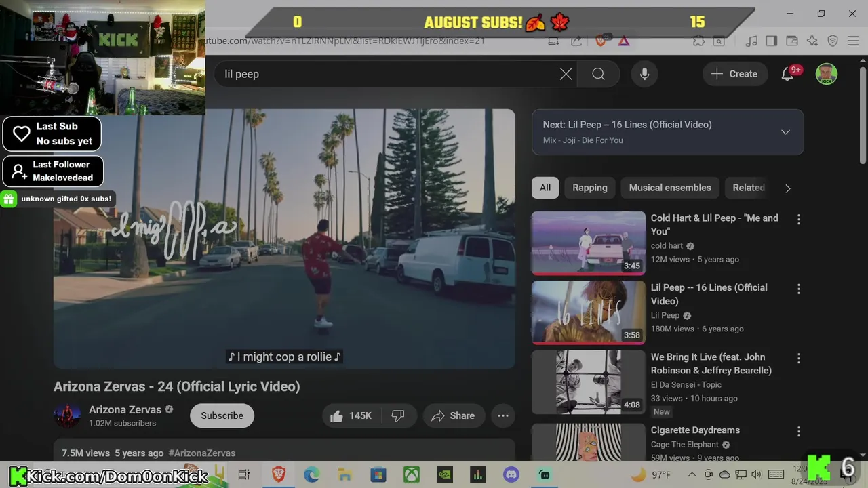Expand the Next up playlist panel
The height and width of the screenshot is (488, 868).
(785, 132)
